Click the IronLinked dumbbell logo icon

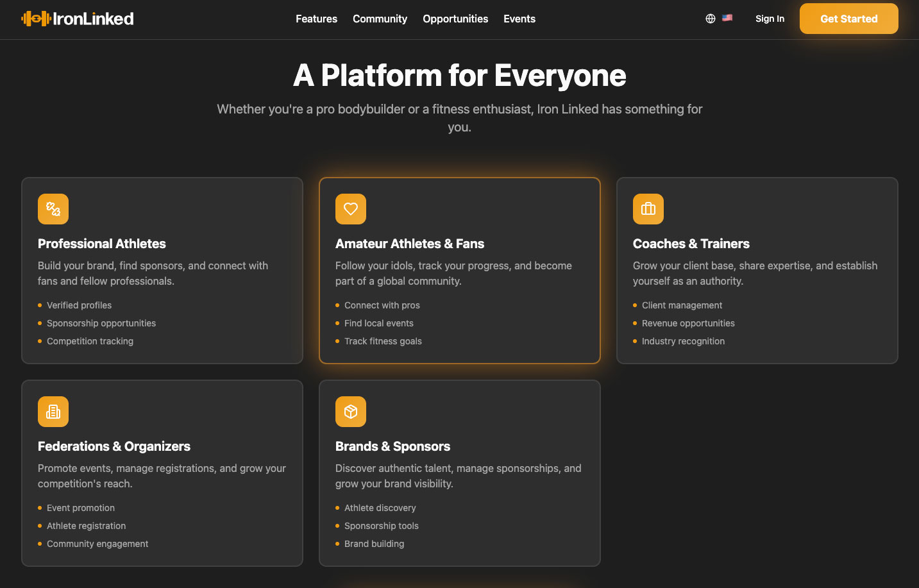click(36, 19)
